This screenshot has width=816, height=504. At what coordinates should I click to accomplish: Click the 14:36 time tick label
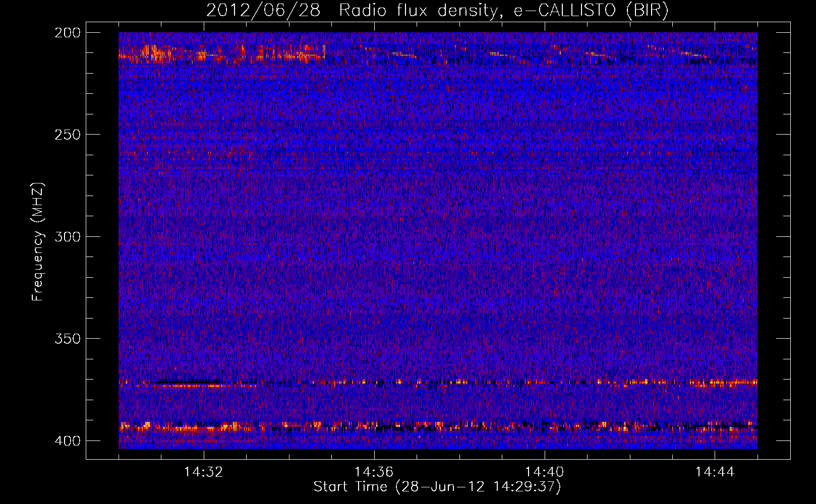[x=374, y=472]
